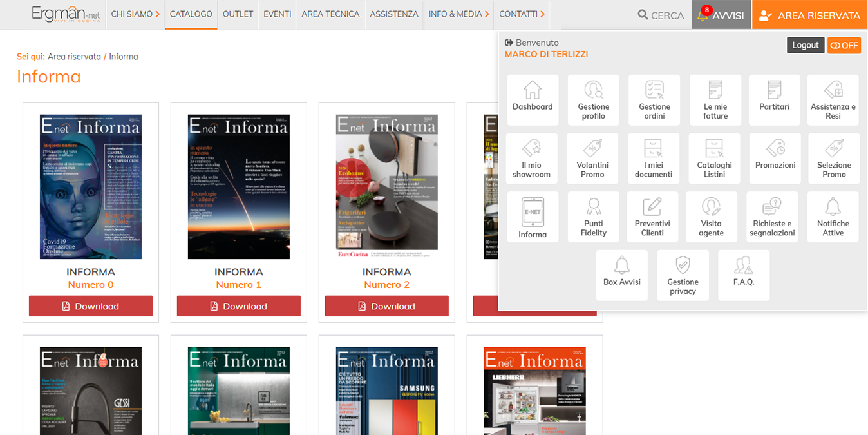Open Preventivi Clienti tile
Screen dimensions: 868x435
point(652,217)
